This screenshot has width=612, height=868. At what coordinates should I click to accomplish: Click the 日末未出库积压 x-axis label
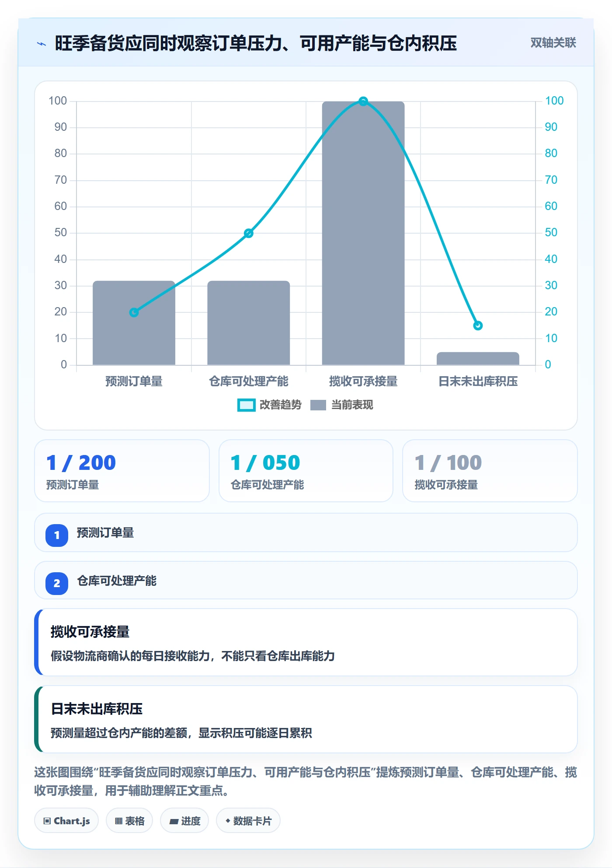[x=478, y=381]
